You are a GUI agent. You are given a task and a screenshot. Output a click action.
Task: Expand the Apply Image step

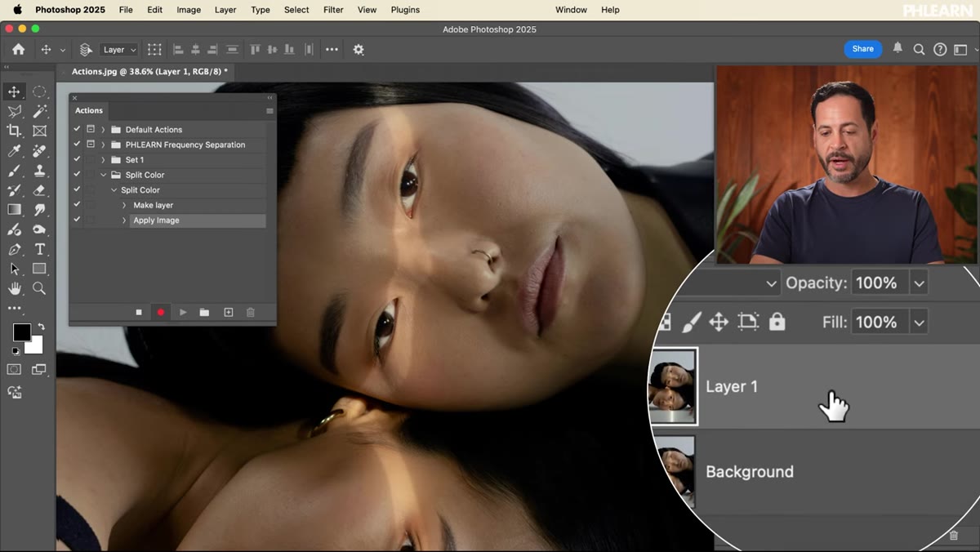pyautogui.click(x=124, y=220)
